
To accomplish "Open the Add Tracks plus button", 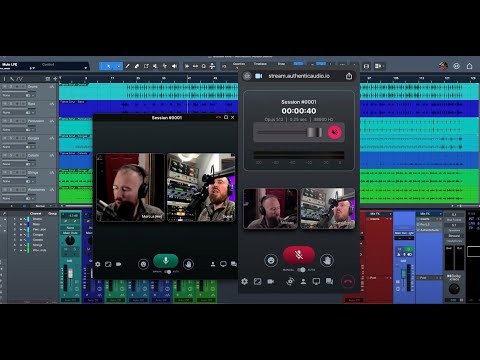I will click(x=55, y=79).
